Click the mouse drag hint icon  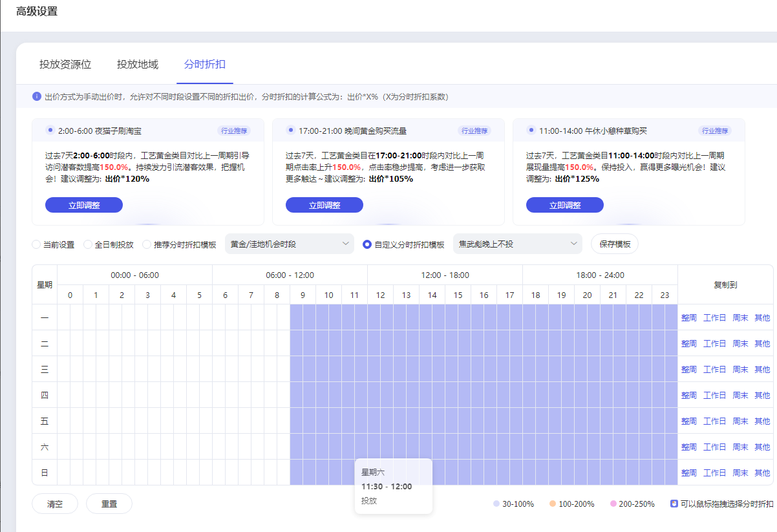(x=674, y=504)
